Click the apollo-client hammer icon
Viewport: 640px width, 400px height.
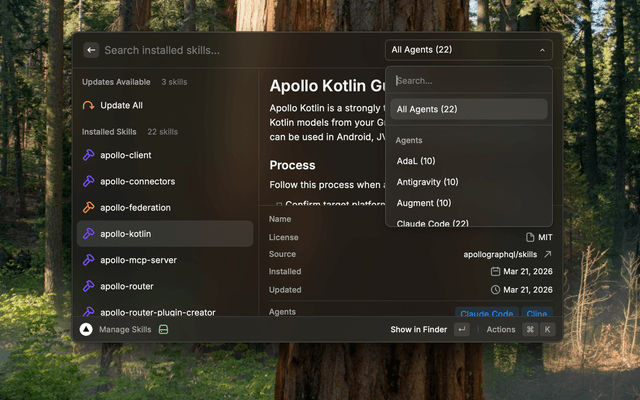[89, 155]
